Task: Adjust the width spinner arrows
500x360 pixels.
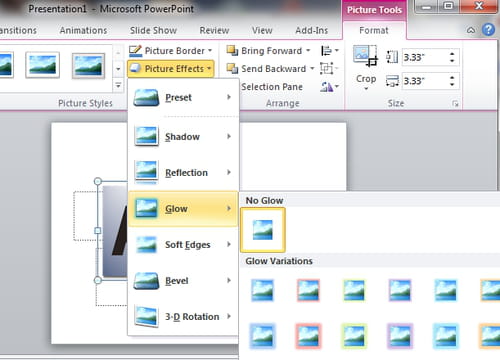Action: [x=452, y=81]
